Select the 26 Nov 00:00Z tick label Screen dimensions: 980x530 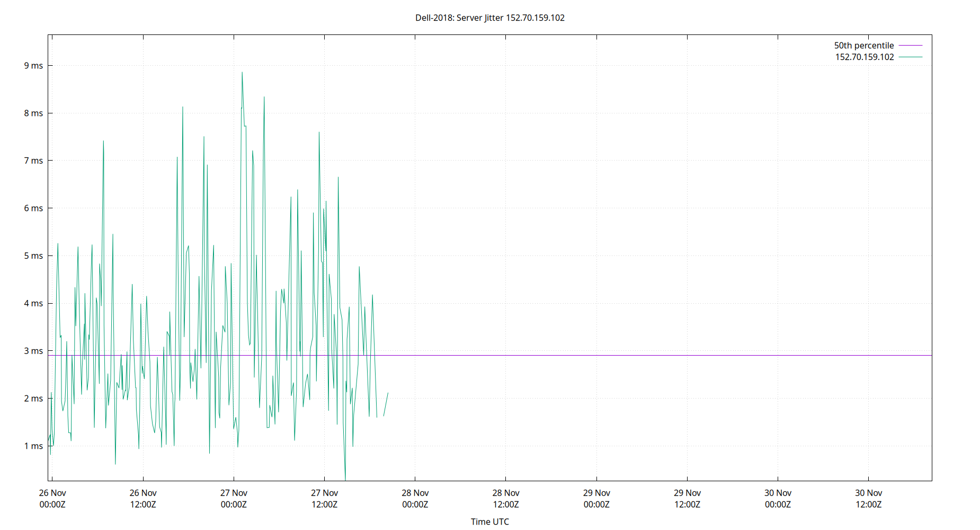coord(52,498)
